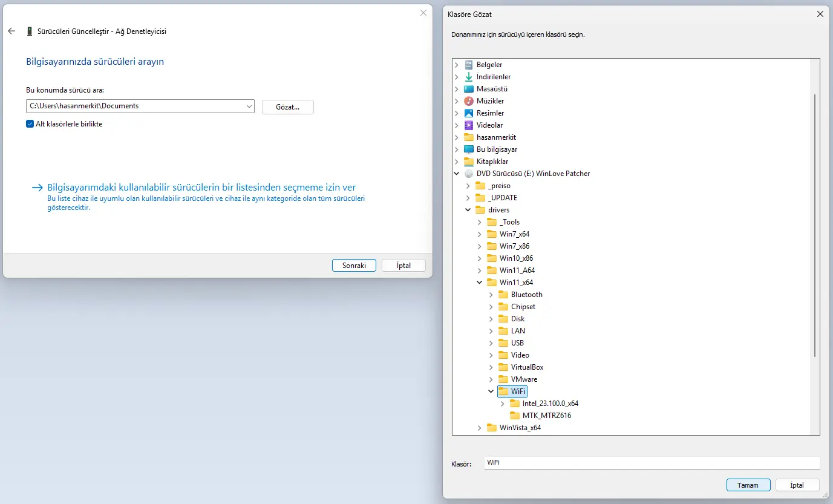Expand the Win7_x64 folder
833x504 pixels.
pyautogui.click(x=480, y=234)
